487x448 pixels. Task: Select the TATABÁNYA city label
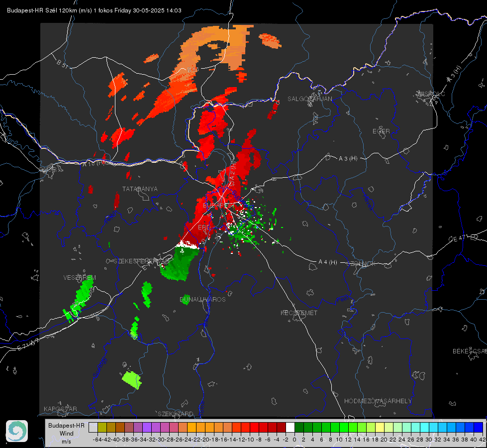pos(140,189)
